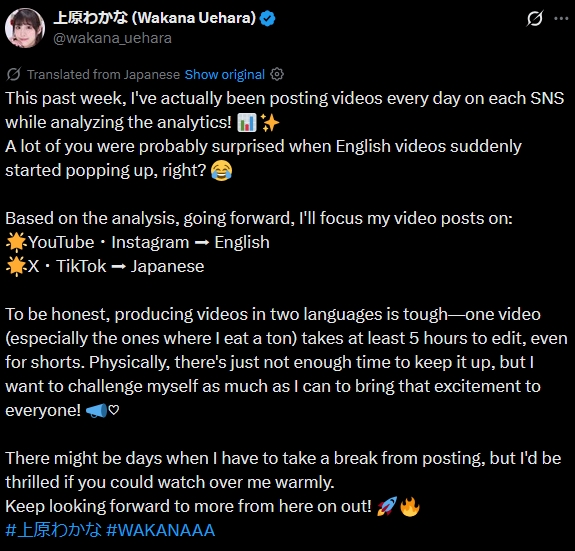Click the bar chart emoji after analytics
Screen dimensions: 575x551
pos(247,122)
